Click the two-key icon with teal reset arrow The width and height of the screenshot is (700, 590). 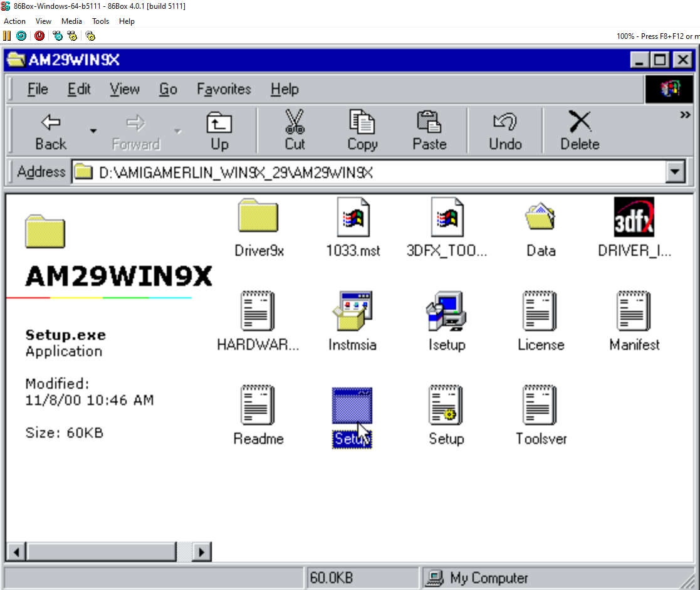[58, 36]
